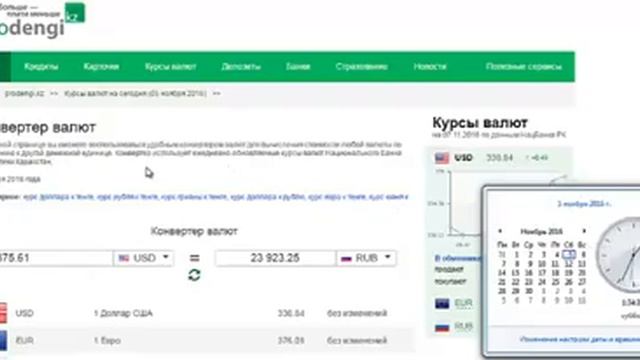This screenshot has width=640, height=360.
Task: Follow the курс евро к тенге link
Action: (337, 197)
